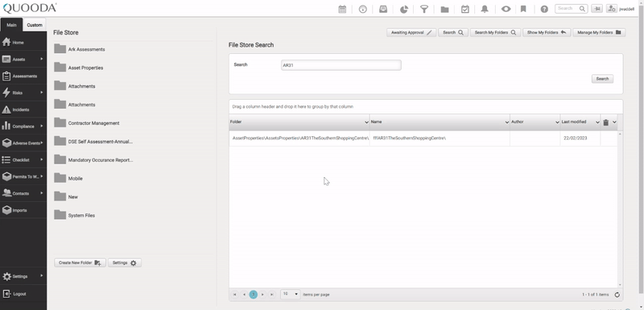This screenshot has width=644, height=310.
Task: Expand the Compliance sidebar menu
Action: pos(23,126)
